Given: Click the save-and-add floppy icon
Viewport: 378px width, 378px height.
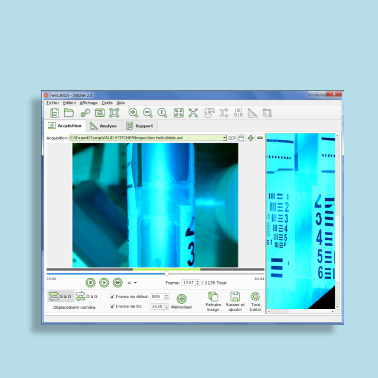Looking at the screenshot, I should tap(235, 296).
